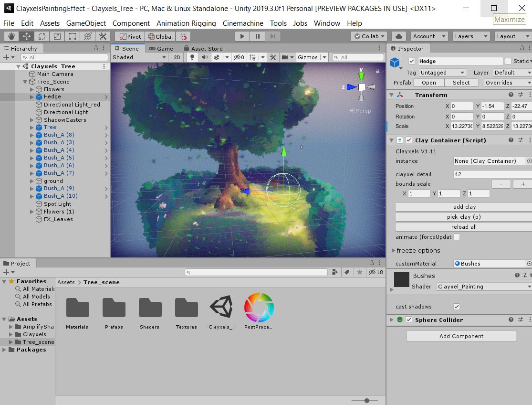
Task: Toggle 2D scene view mode
Action: pyautogui.click(x=177, y=57)
